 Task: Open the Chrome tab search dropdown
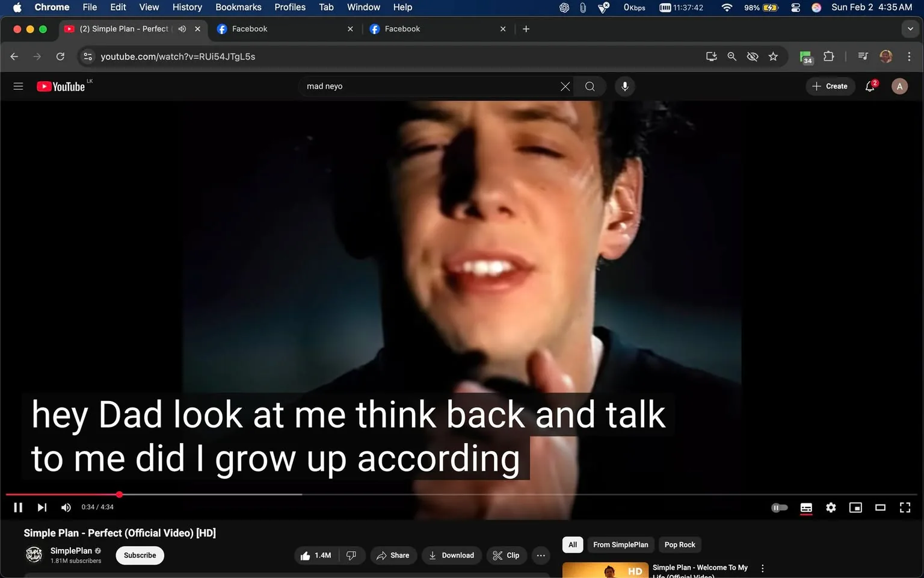910,28
